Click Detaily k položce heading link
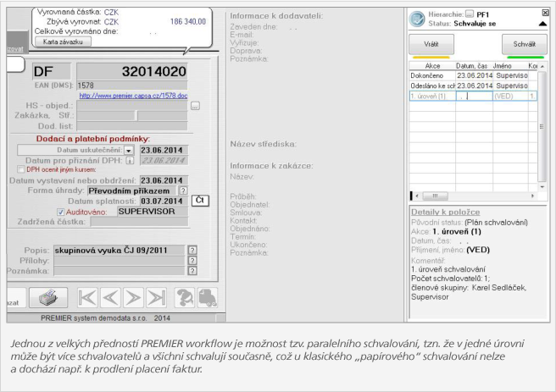 point(445,213)
